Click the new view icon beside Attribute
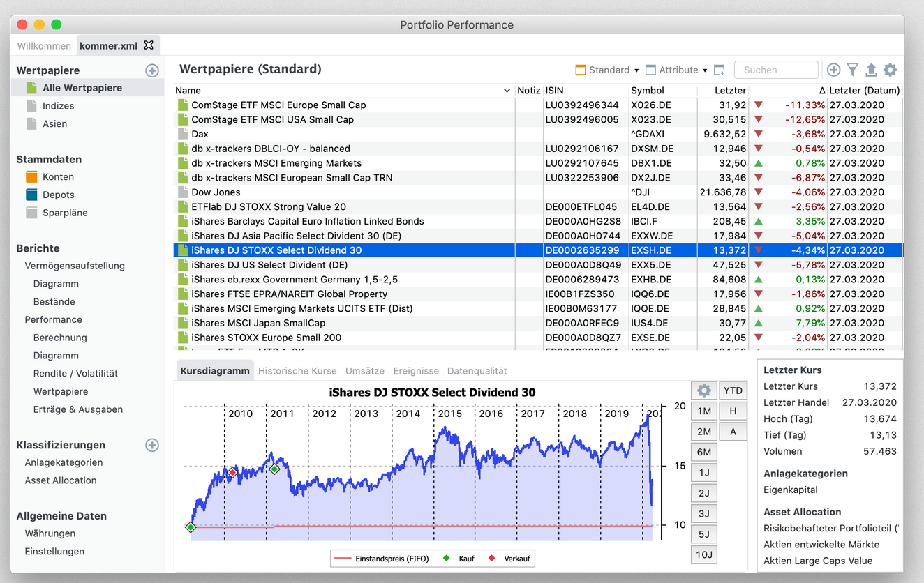The image size is (924, 583). click(720, 70)
